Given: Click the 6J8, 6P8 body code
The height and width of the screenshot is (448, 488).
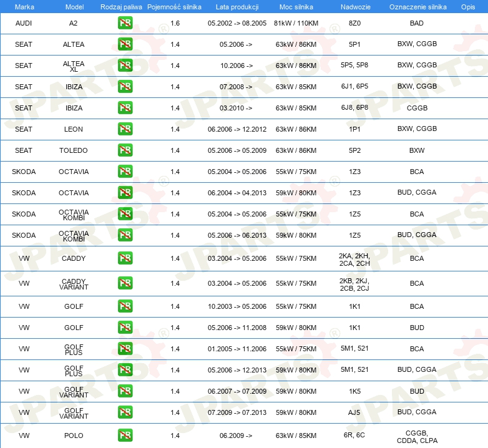Looking at the screenshot, I should click(x=354, y=107).
